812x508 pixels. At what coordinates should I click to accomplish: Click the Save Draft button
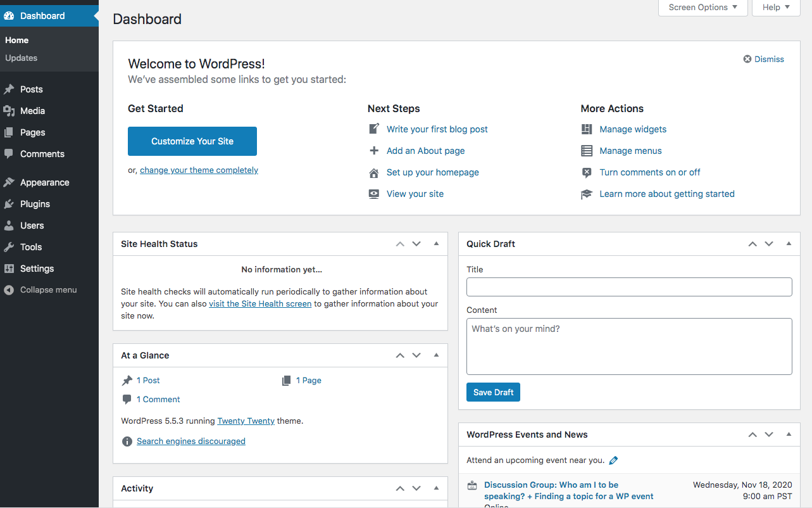click(x=494, y=392)
